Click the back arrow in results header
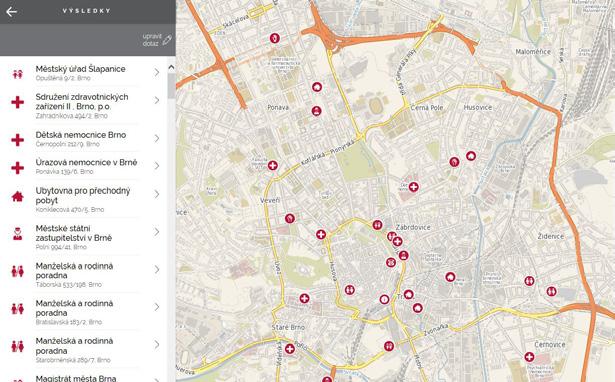Image resolution: width=615 pixels, height=382 pixels. 11,11
